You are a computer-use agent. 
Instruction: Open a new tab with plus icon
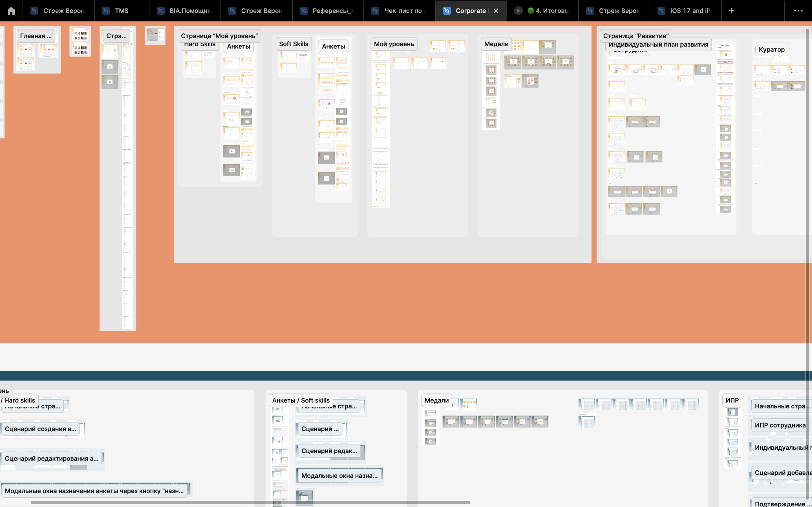point(731,11)
